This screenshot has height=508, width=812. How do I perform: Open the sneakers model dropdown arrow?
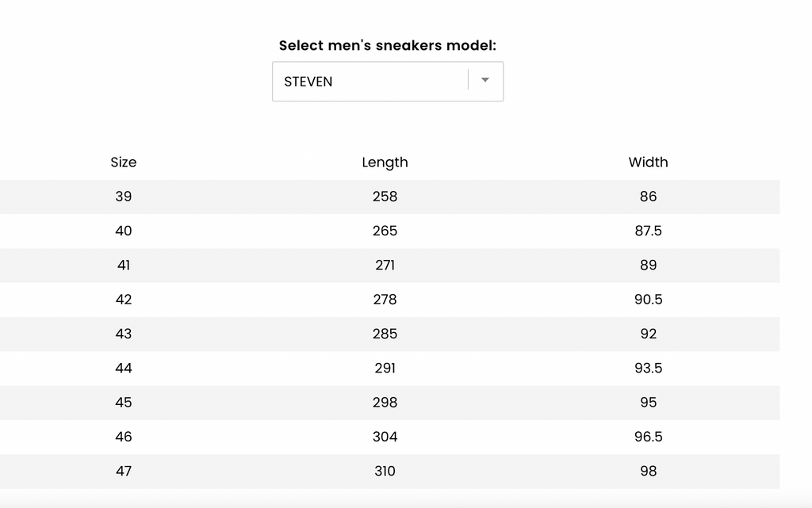pos(485,80)
